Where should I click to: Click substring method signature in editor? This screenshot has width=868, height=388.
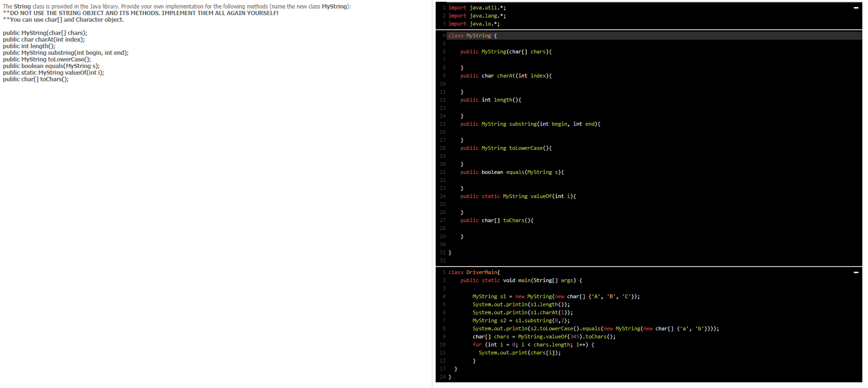coord(530,124)
